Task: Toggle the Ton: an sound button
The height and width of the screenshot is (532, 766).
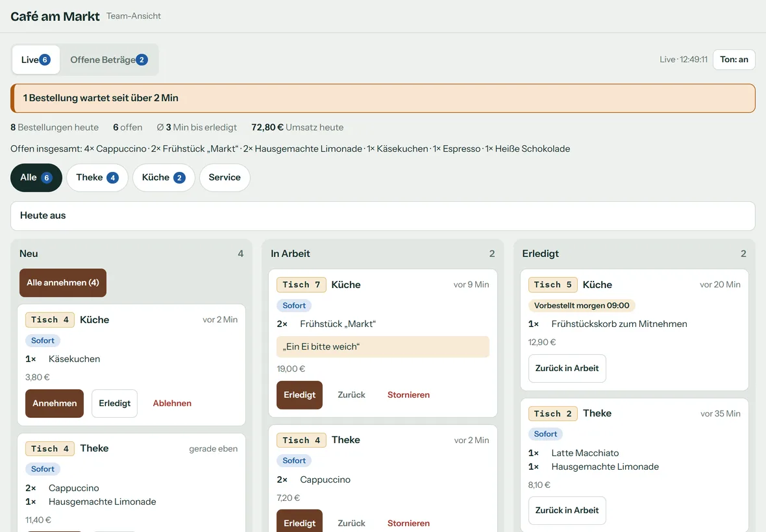Action: click(x=734, y=60)
